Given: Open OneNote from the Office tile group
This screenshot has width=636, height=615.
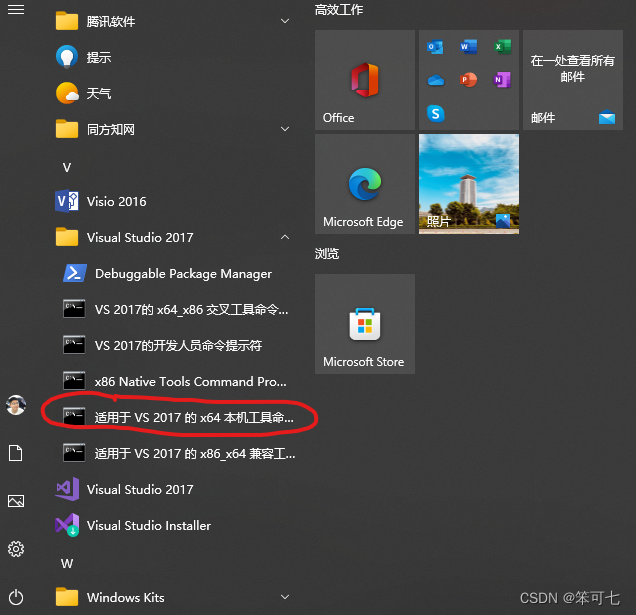Looking at the screenshot, I should (502, 80).
